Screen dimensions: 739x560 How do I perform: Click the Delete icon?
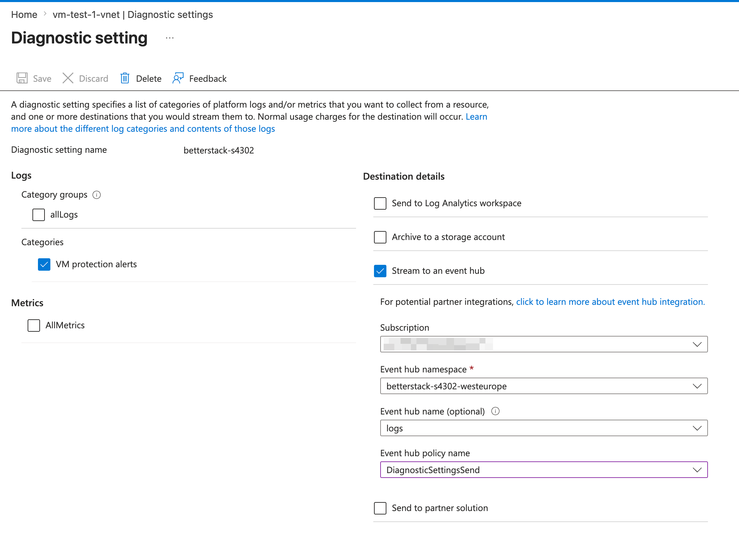[125, 78]
